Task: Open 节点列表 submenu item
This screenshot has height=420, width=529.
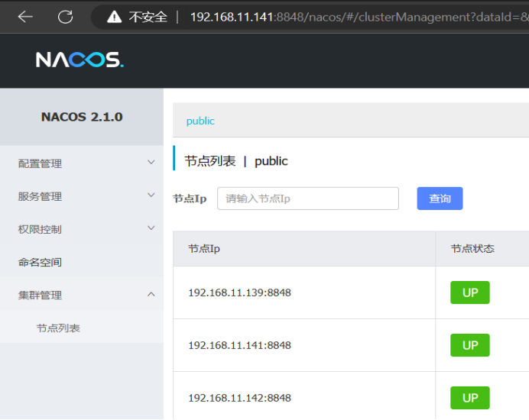Action: [x=58, y=328]
